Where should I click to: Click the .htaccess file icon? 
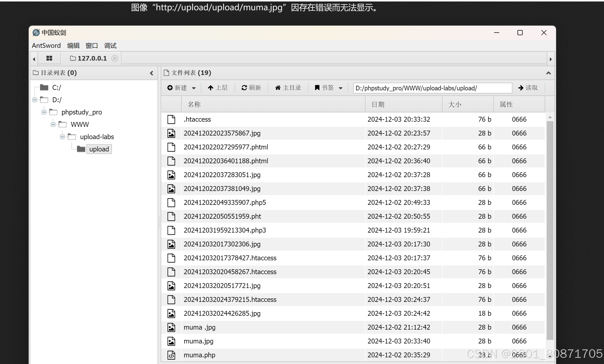pos(171,119)
